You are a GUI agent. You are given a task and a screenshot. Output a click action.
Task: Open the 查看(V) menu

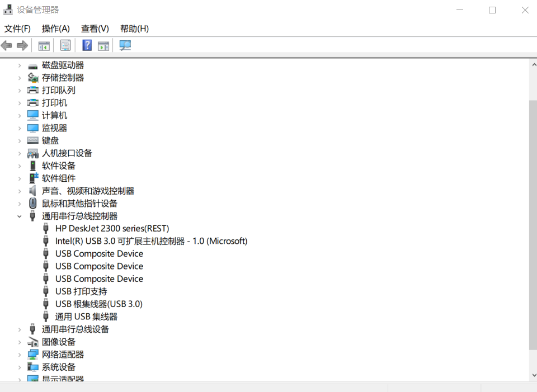[x=95, y=29]
